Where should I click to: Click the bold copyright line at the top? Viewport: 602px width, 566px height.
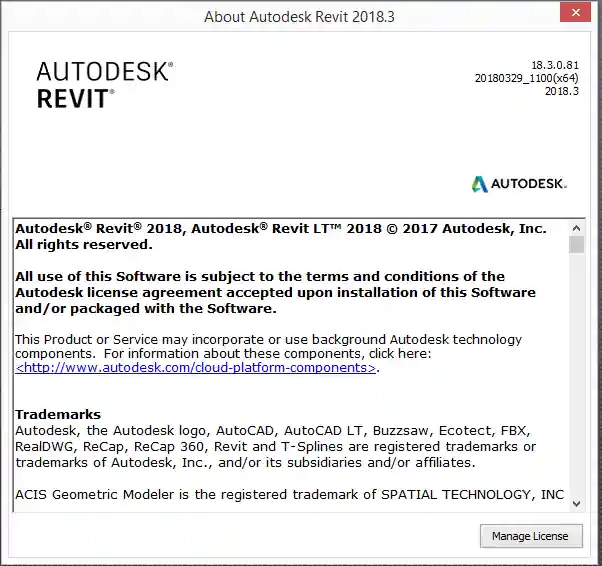tap(281, 229)
